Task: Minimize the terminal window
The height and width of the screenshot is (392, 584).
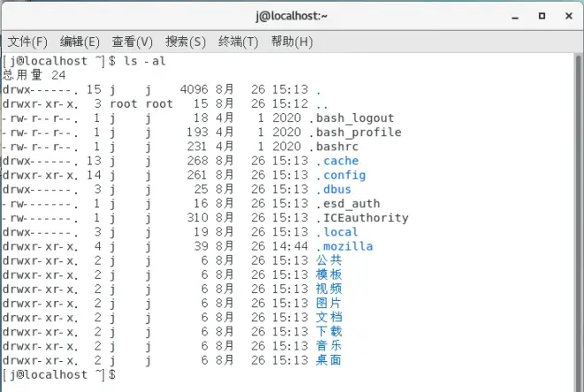Action: pos(515,17)
